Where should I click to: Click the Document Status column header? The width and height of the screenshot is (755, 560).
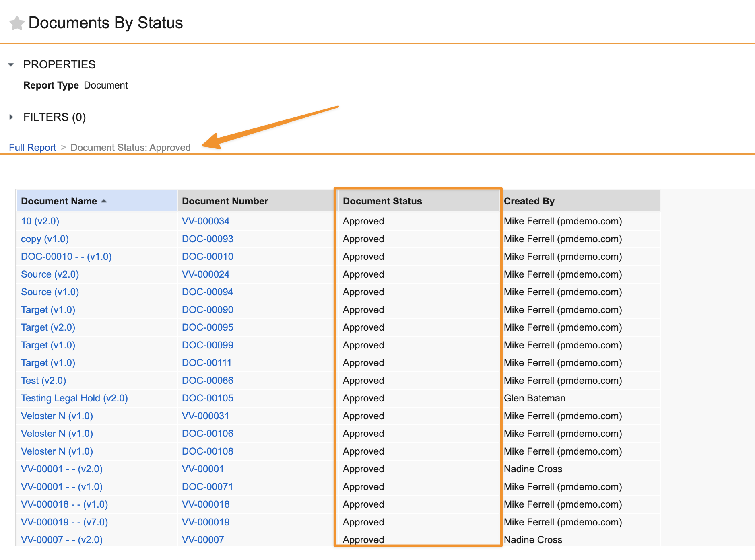tap(382, 201)
